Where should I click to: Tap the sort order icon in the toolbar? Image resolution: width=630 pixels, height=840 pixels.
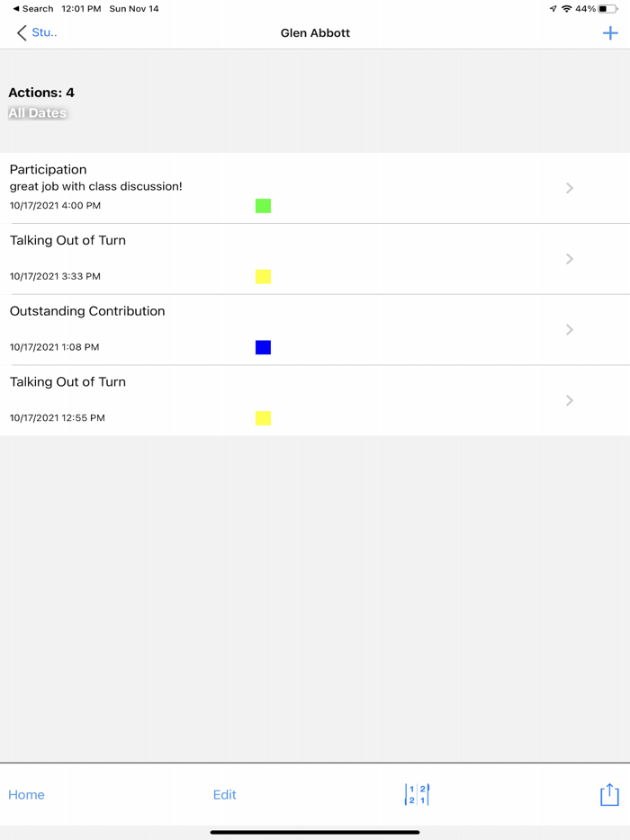coord(417,794)
